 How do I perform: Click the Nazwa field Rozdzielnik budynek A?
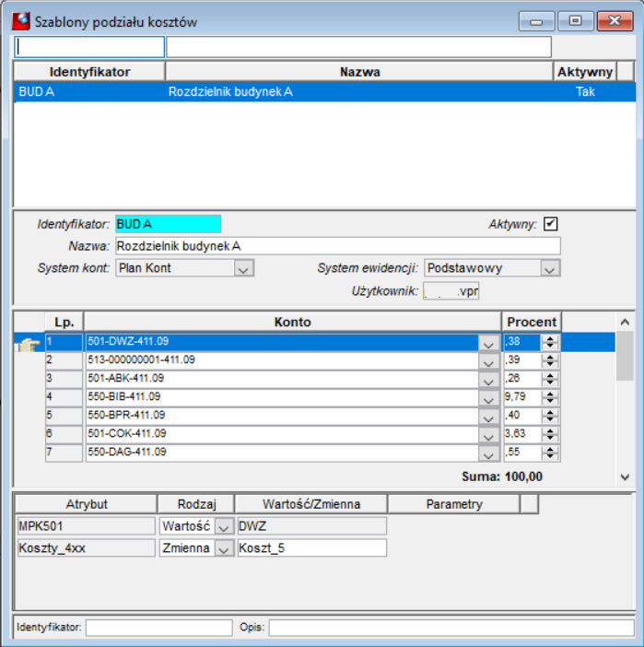[x=338, y=246]
